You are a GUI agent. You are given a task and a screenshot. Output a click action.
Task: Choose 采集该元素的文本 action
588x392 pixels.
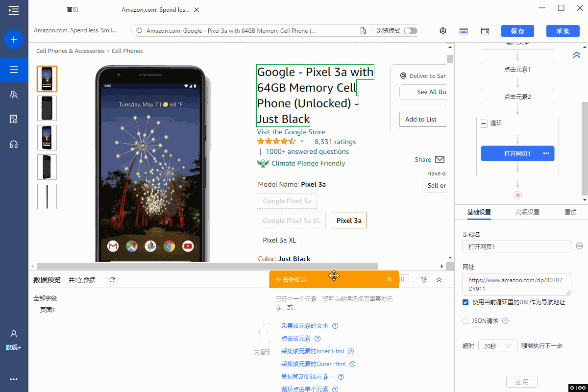(305, 326)
